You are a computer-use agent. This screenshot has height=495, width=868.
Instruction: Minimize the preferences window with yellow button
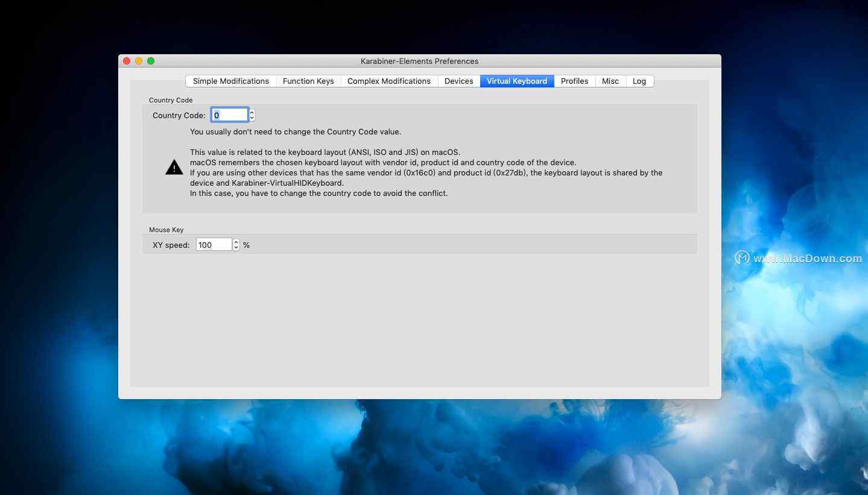click(139, 61)
